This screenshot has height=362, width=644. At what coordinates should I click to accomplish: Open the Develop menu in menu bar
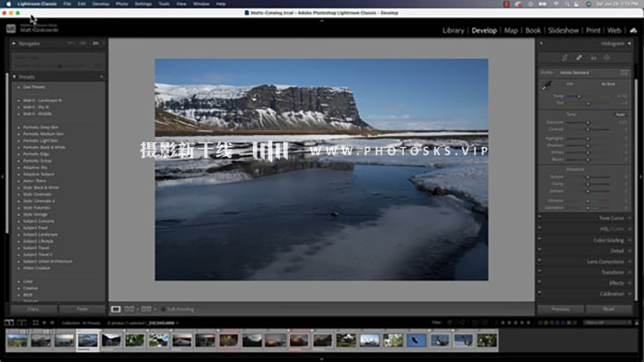coord(100,4)
